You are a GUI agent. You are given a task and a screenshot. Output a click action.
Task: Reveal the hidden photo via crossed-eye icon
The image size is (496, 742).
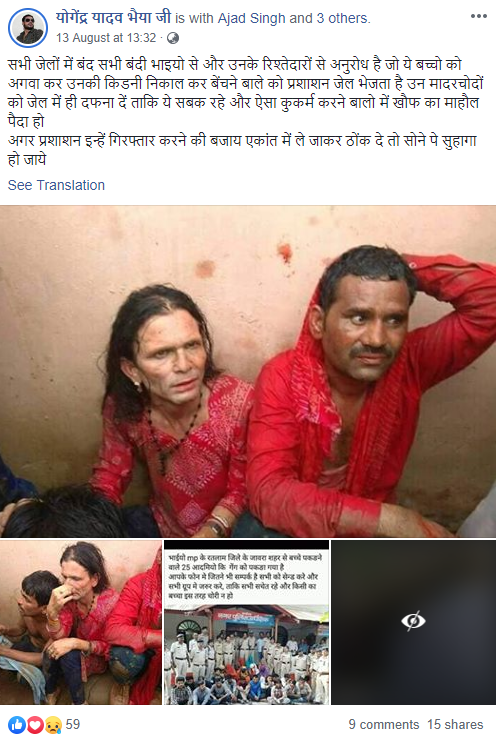413,620
